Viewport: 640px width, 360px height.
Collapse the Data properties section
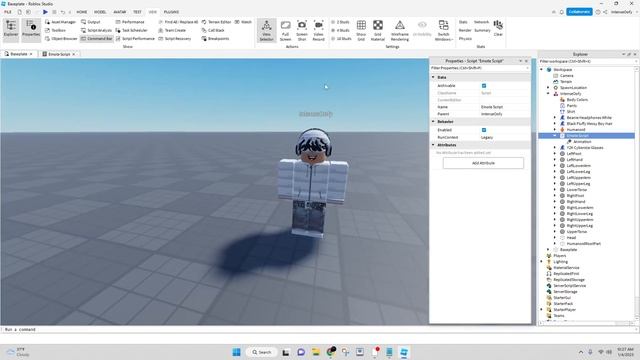tap(433, 77)
